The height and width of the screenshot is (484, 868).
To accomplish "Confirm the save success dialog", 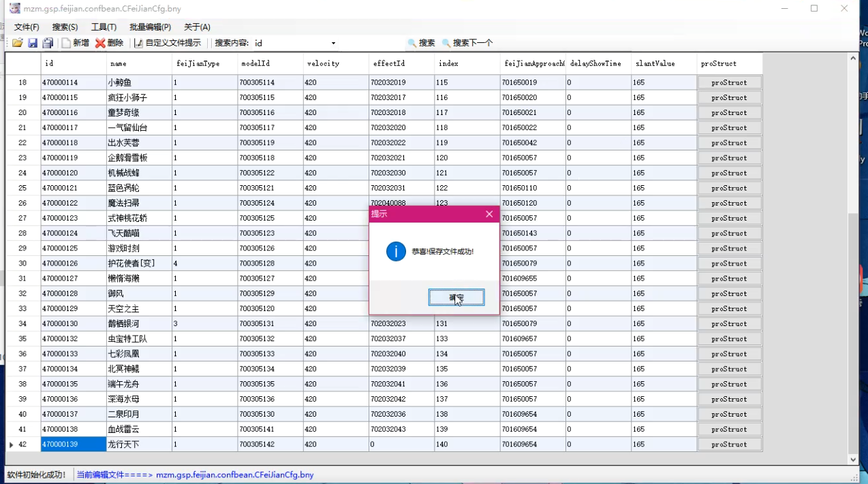I will (456, 297).
